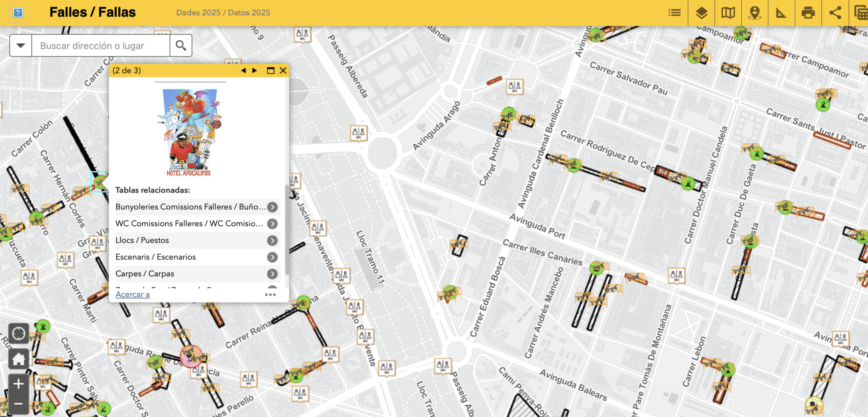Open the Escenaris / Escenarios table
The height and width of the screenshot is (417, 868).
[x=272, y=257]
